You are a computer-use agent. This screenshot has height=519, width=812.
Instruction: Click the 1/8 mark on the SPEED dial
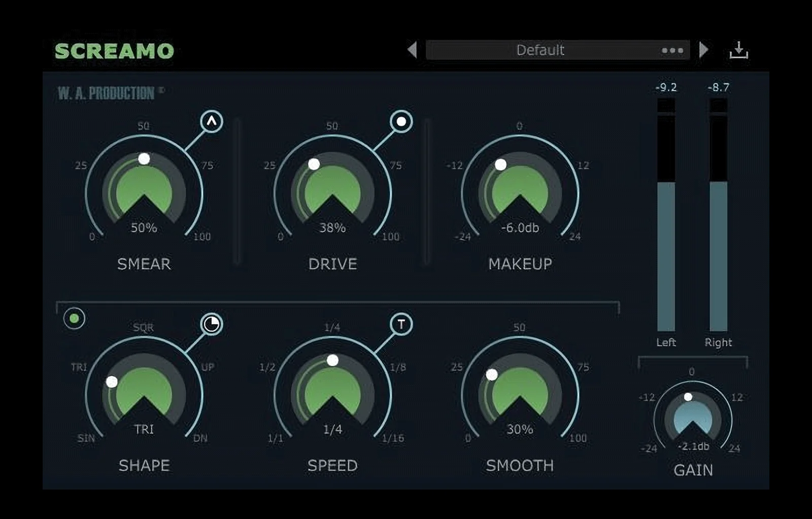click(x=398, y=367)
